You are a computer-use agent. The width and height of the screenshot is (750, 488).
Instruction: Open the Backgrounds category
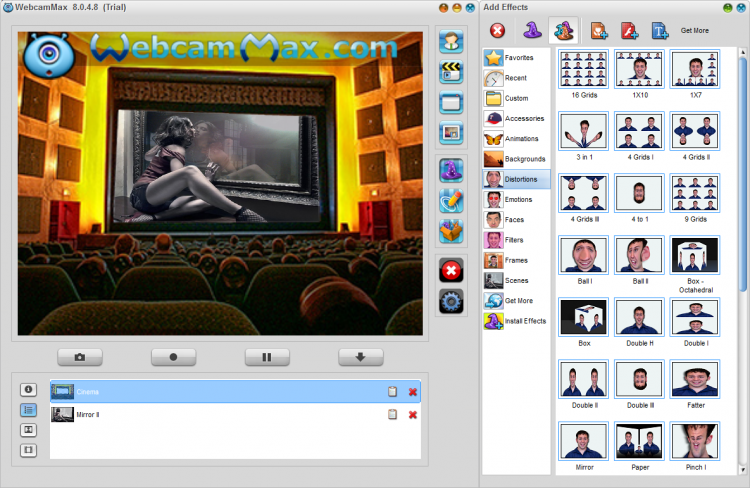pyautogui.click(x=516, y=159)
